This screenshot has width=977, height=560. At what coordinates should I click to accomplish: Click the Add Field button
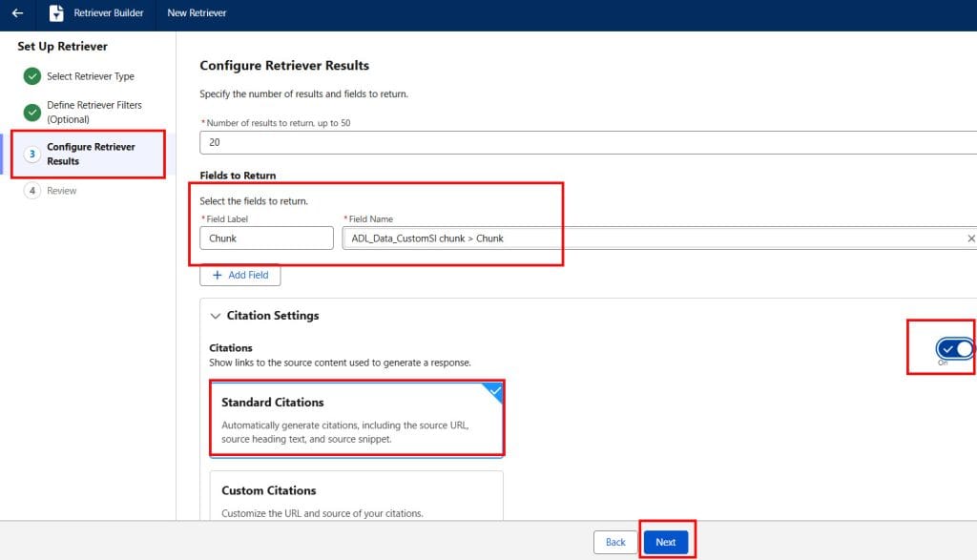[239, 275]
